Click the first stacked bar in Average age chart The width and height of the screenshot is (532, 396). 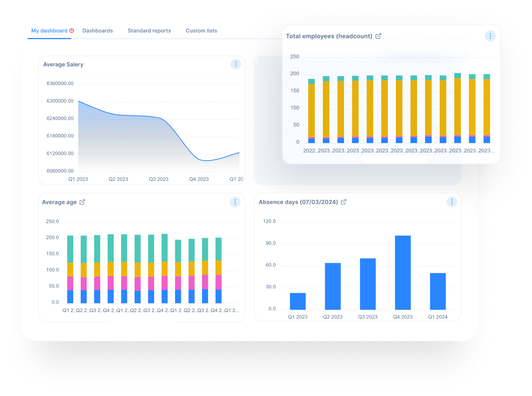(70, 269)
